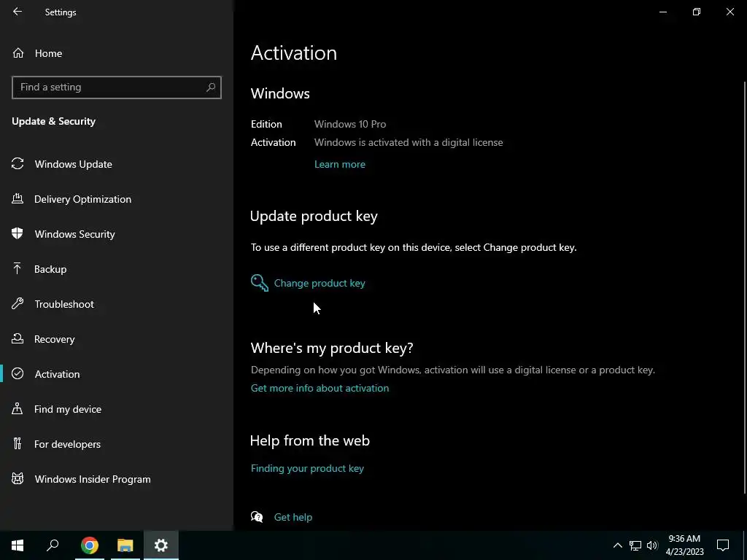
Task: Open the volume speaker tray icon
Action: (652, 545)
